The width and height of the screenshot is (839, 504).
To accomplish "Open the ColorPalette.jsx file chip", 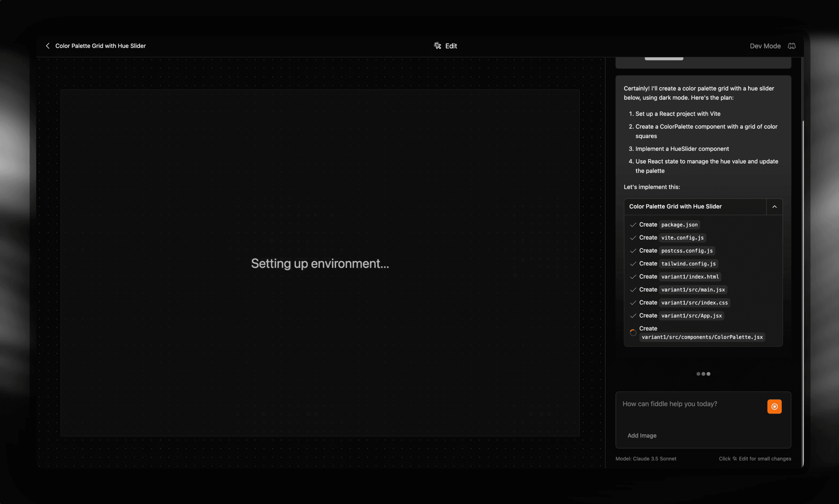I will click(702, 337).
